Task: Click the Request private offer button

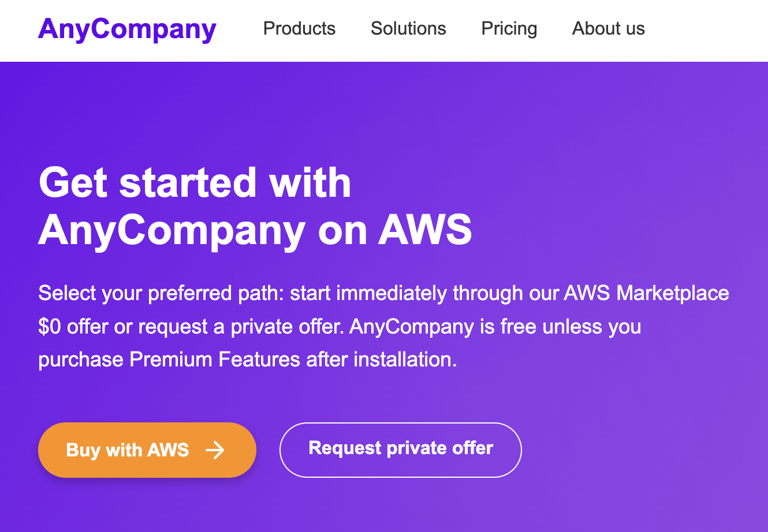Action: tap(401, 450)
